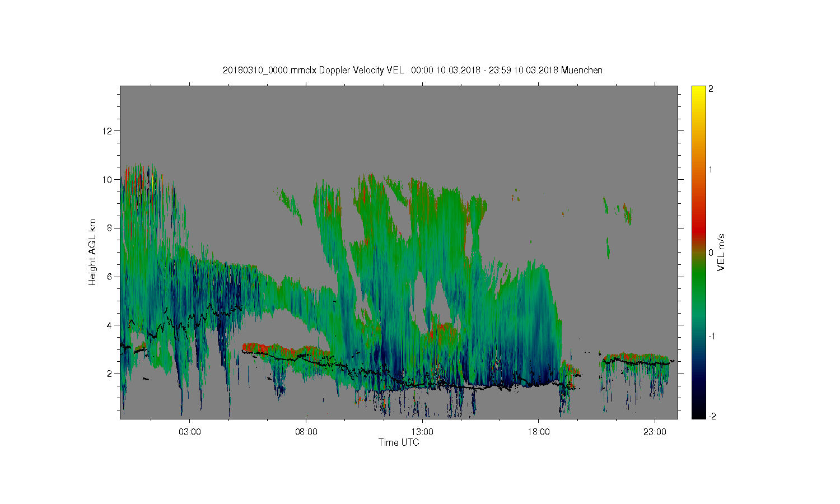Click the height axis tick label 10

coord(108,179)
